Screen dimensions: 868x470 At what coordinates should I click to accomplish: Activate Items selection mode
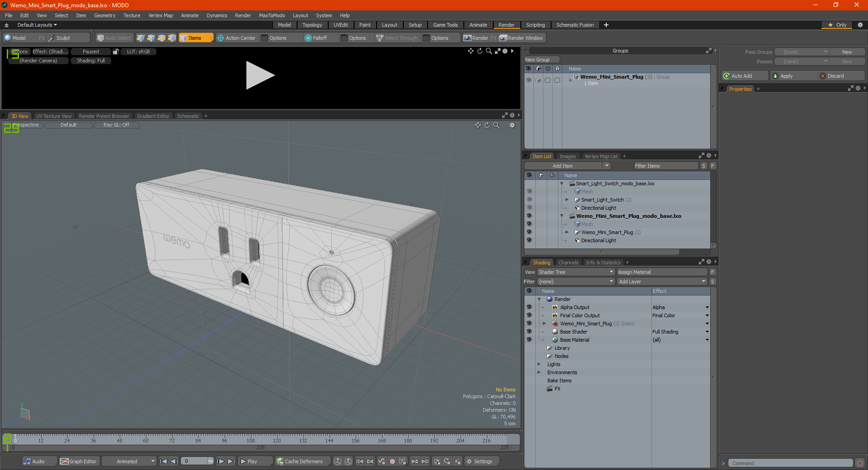click(196, 38)
